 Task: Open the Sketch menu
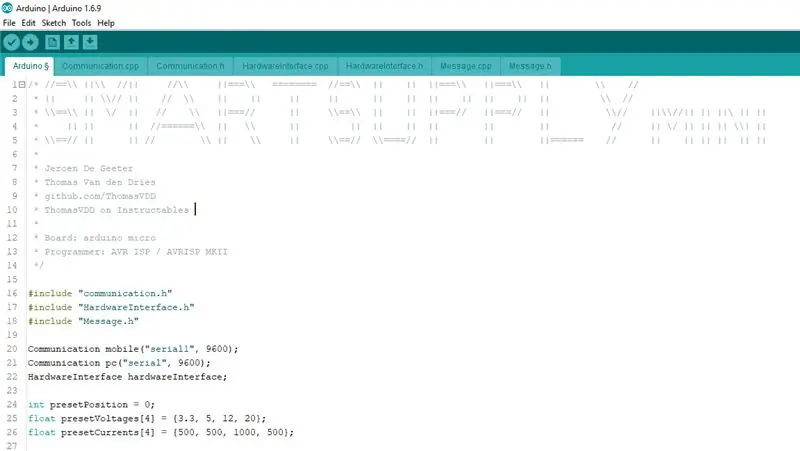tap(54, 23)
